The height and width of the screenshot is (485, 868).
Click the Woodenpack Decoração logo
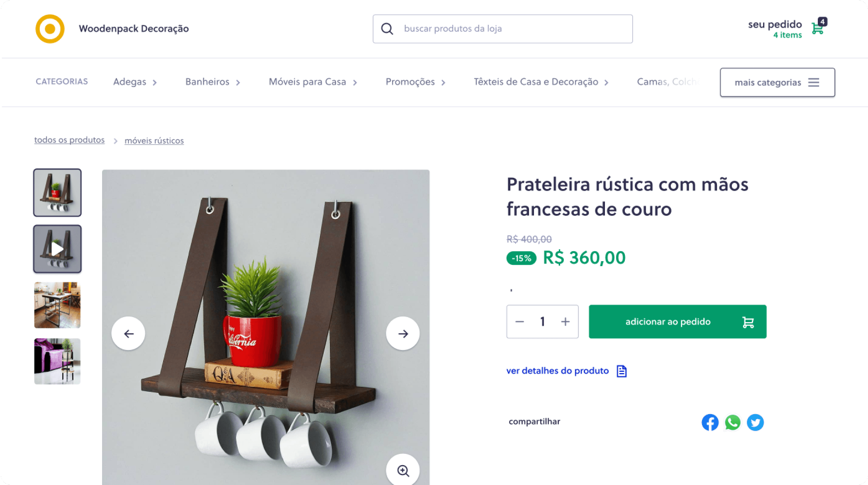point(50,29)
